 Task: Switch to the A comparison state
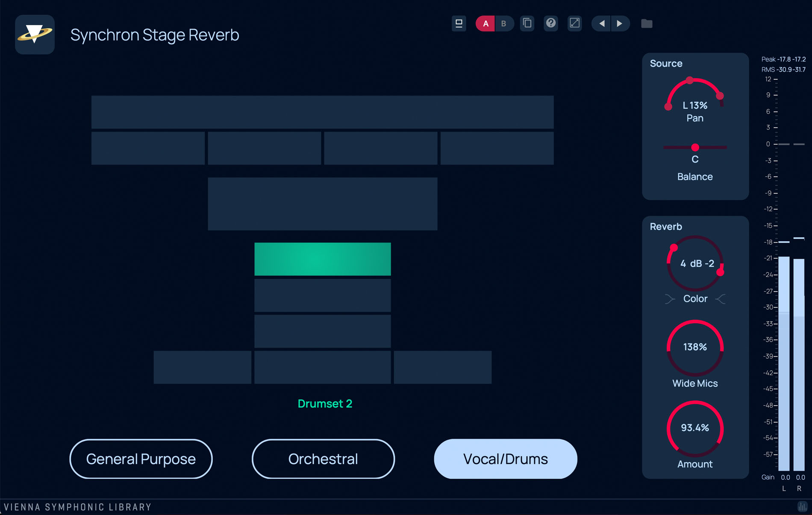click(x=485, y=23)
